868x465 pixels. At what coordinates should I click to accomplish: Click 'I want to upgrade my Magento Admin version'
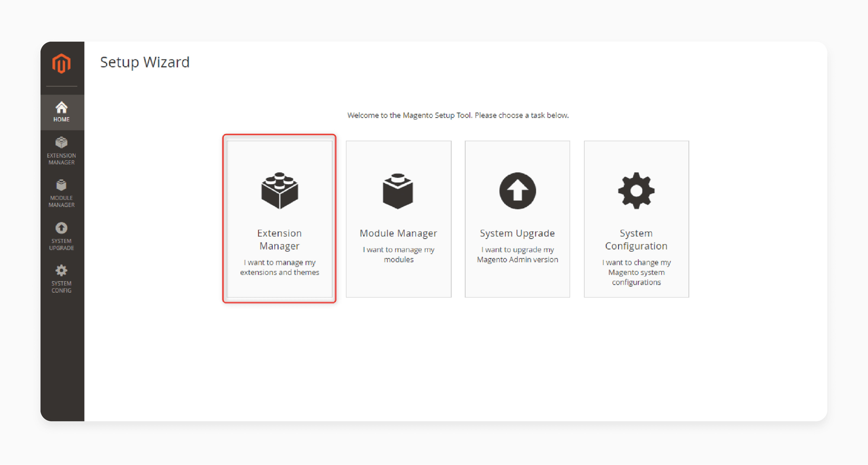(x=517, y=254)
